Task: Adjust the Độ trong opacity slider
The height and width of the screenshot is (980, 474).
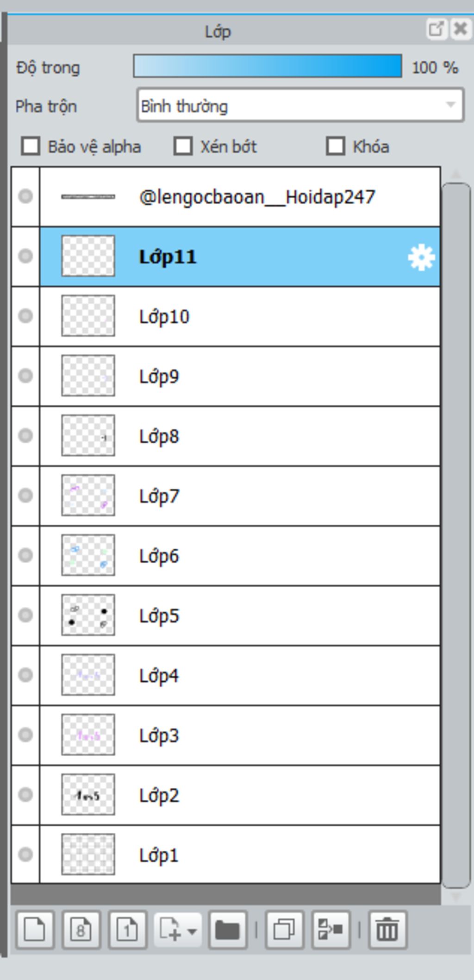Action: [268, 66]
